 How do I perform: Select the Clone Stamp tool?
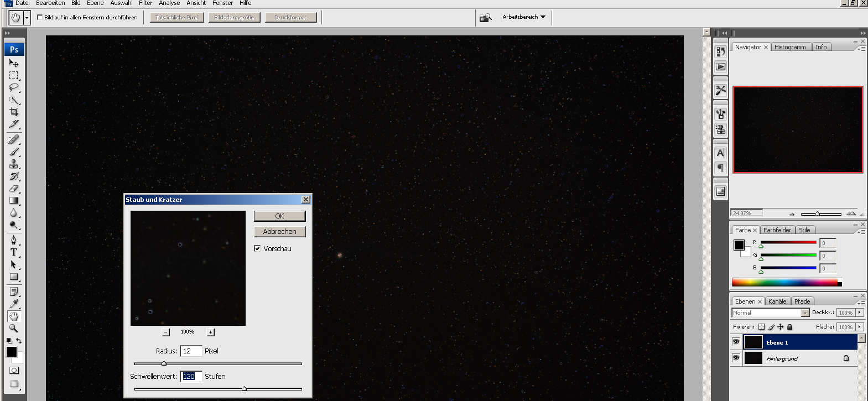[x=14, y=164]
